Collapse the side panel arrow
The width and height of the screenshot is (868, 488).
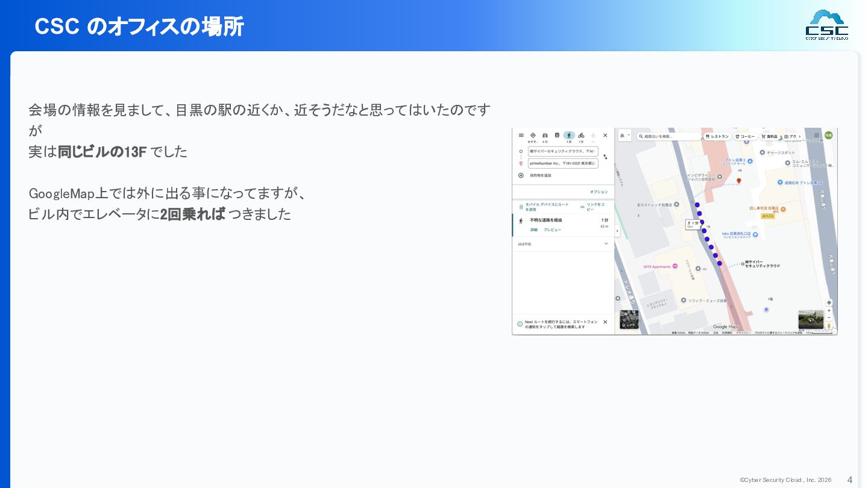pos(617,231)
